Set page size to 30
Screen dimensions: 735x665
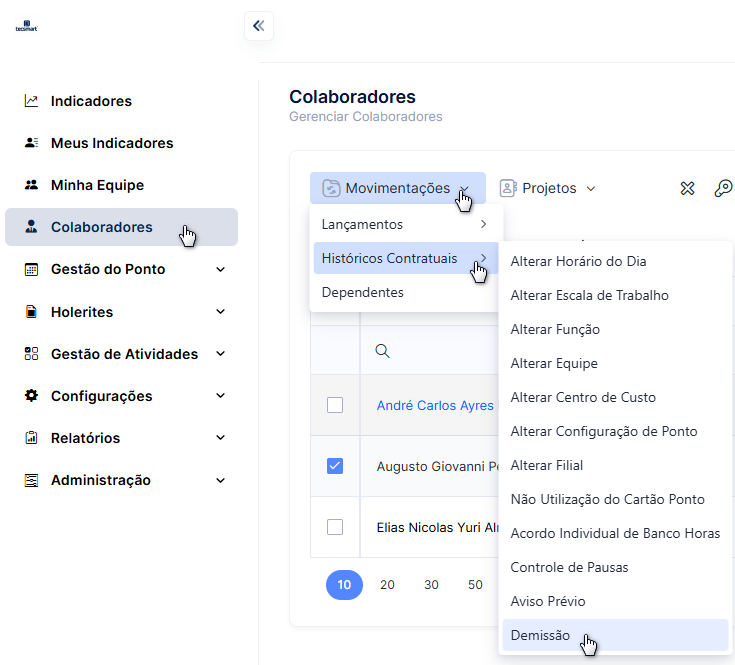pos(431,584)
